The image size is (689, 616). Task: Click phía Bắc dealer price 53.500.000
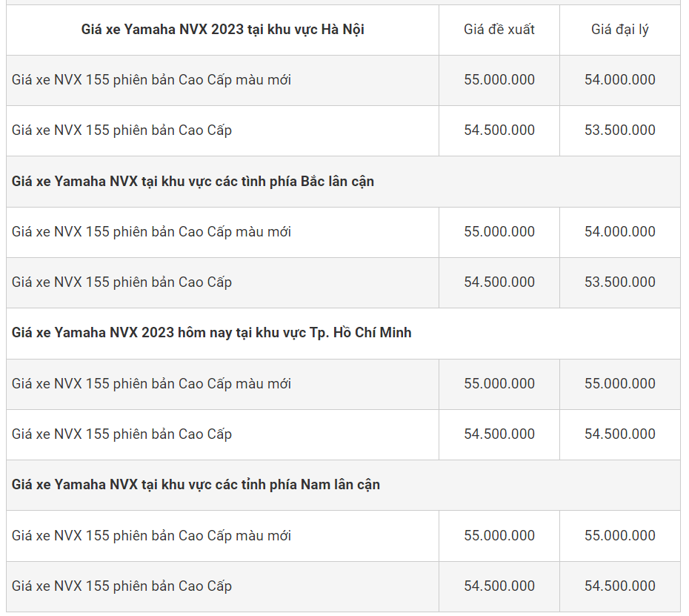click(619, 282)
